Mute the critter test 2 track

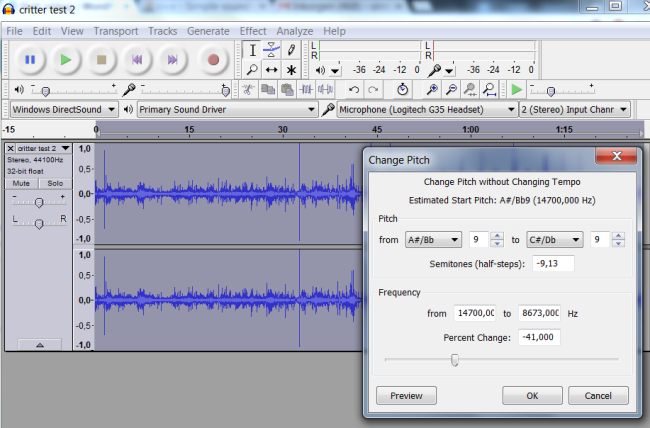(21, 184)
